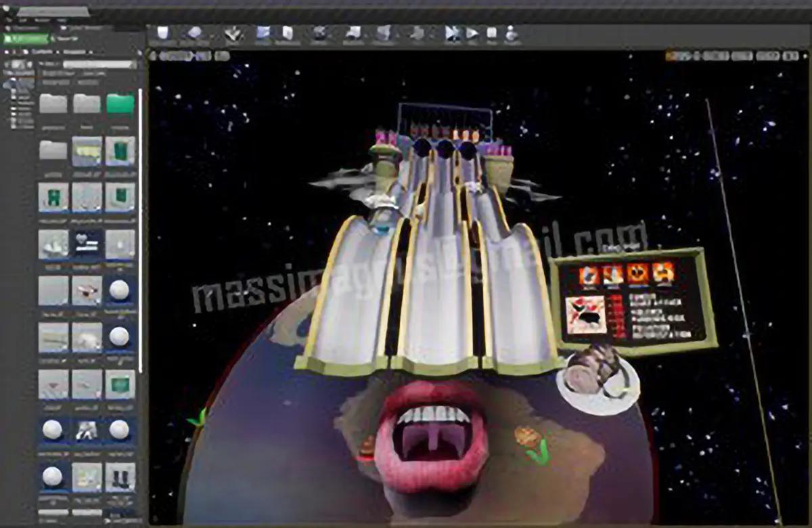Click the plain play triangle toolbar icon

[x=472, y=33]
